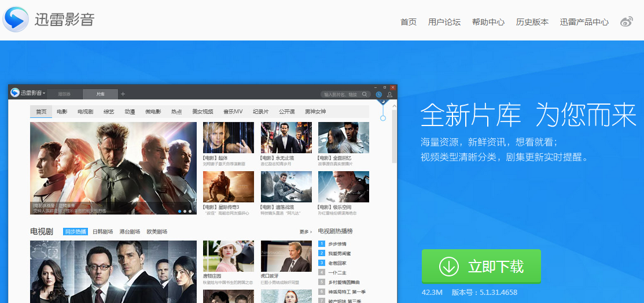
Task: Click the player window vertical scrollbar thumb
Action: tap(394, 136)
